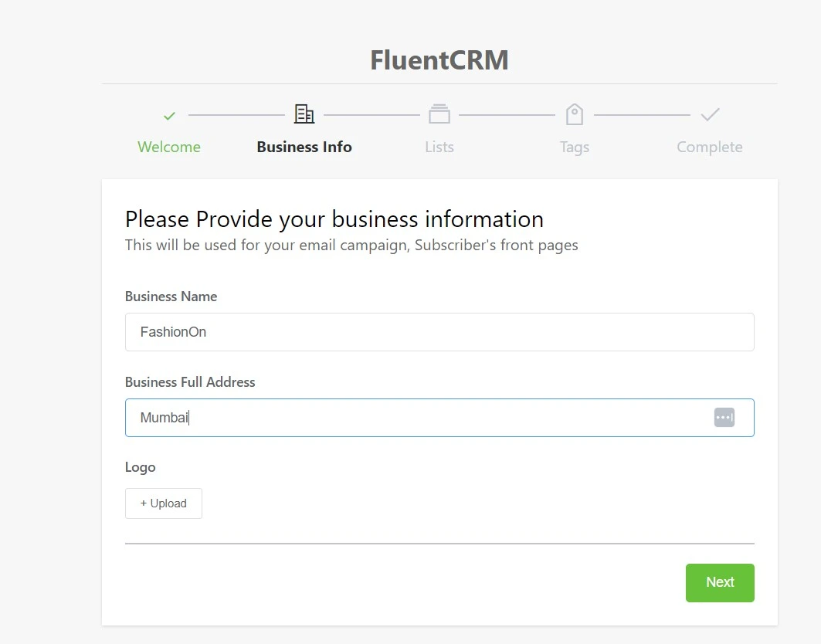Click the Business Info building icon
Screen dimensions: 821x644
click(x=304, y=114)
